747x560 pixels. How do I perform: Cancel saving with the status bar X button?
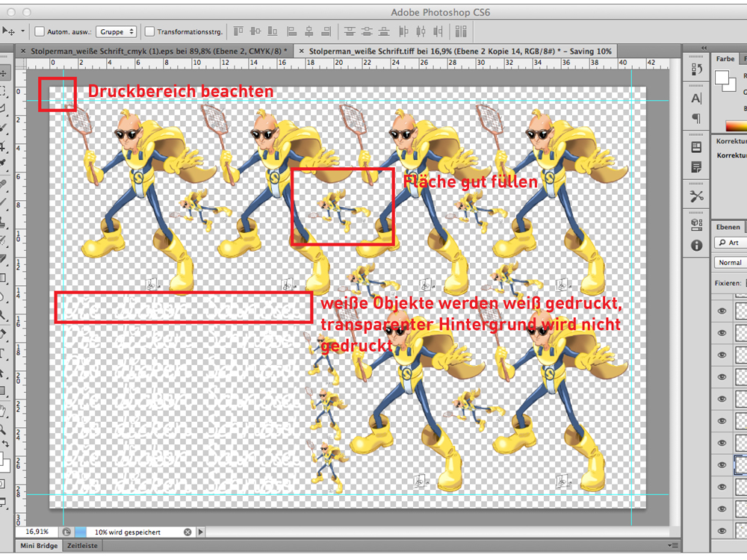coord(187,532)
